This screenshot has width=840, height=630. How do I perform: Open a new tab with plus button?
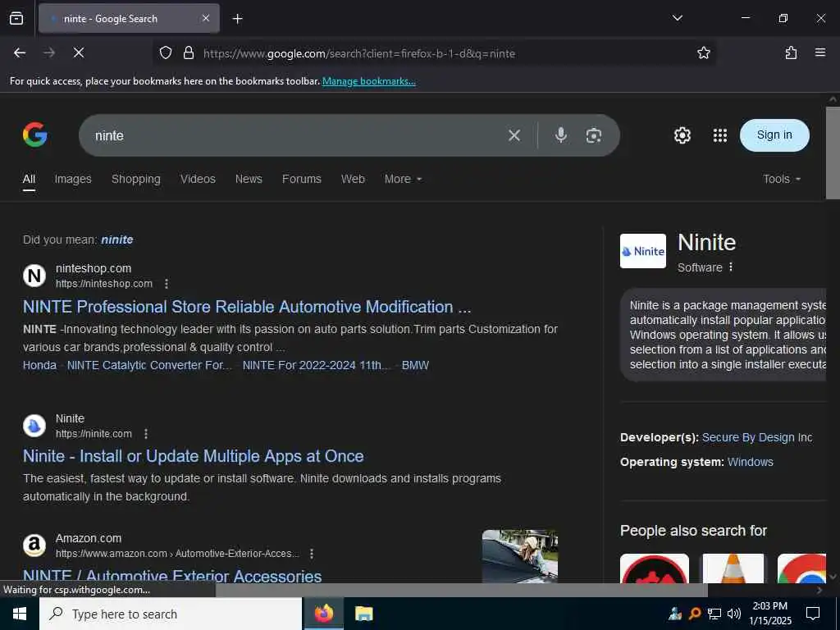[237, 19]
